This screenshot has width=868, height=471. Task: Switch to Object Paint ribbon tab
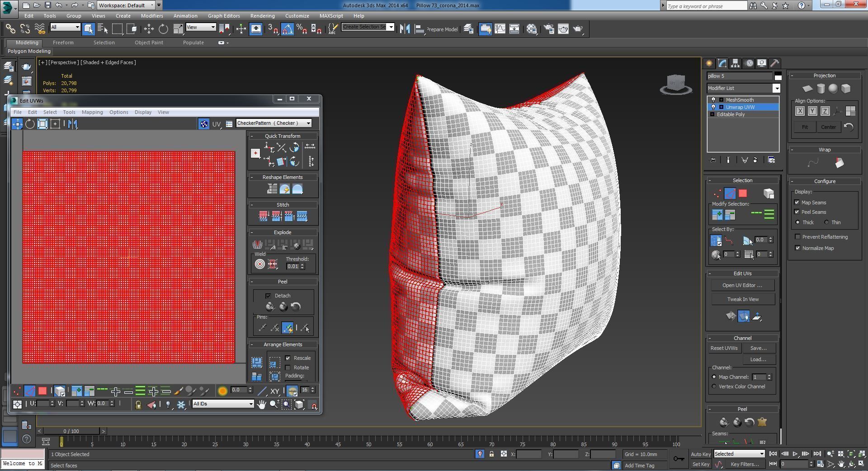coord(149,42)
